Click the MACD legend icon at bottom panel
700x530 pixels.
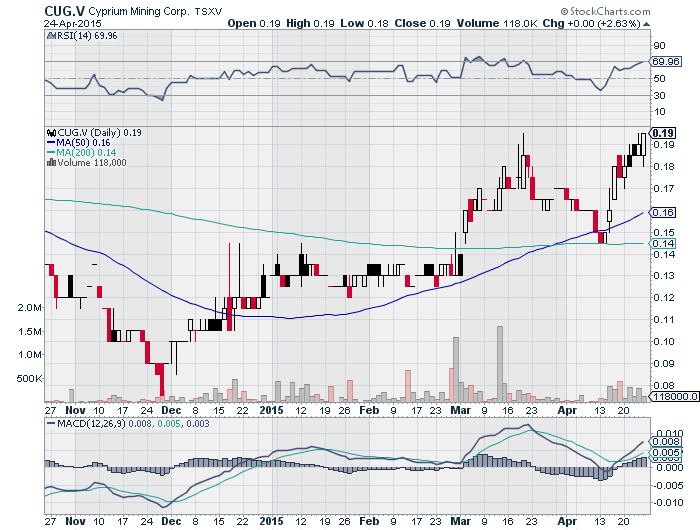pos(52,424)
